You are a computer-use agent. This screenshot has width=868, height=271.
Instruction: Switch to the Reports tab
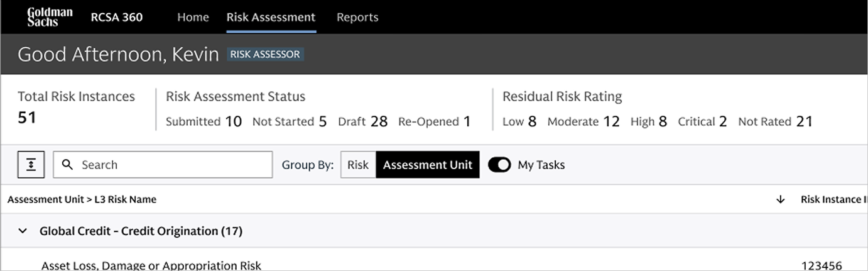[357, 17]
